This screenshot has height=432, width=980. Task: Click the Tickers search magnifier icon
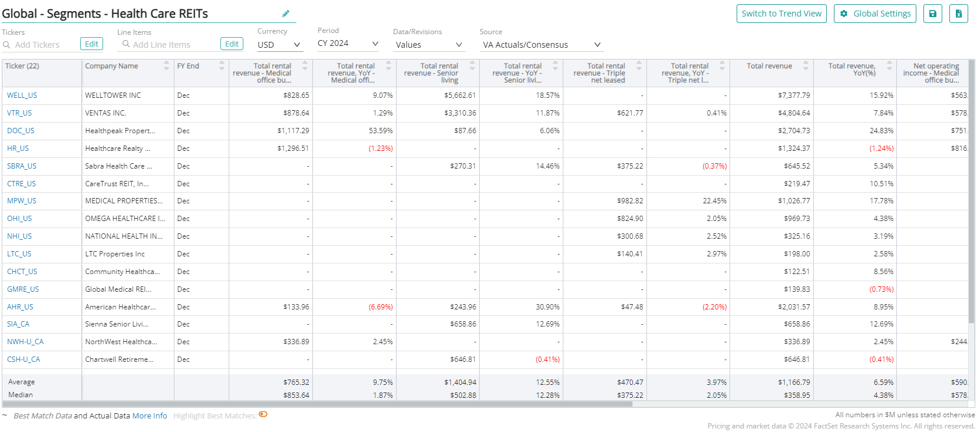(7, 45)
